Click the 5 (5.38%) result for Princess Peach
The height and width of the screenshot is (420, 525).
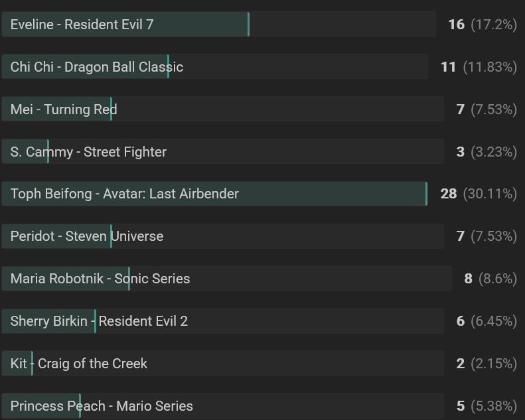click(487, 406)
